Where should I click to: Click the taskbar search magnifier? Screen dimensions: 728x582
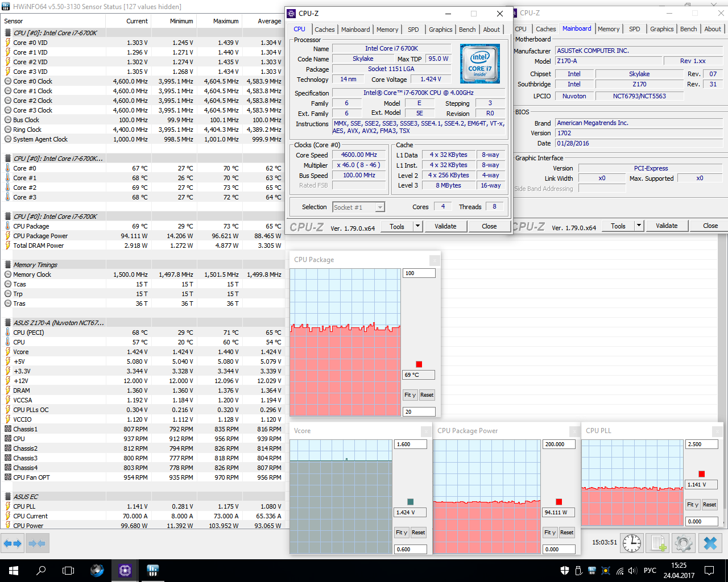41,570
